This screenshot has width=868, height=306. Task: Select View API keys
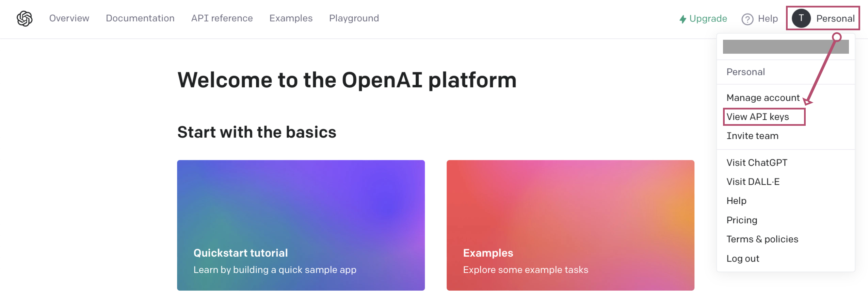tap(757, 117)
